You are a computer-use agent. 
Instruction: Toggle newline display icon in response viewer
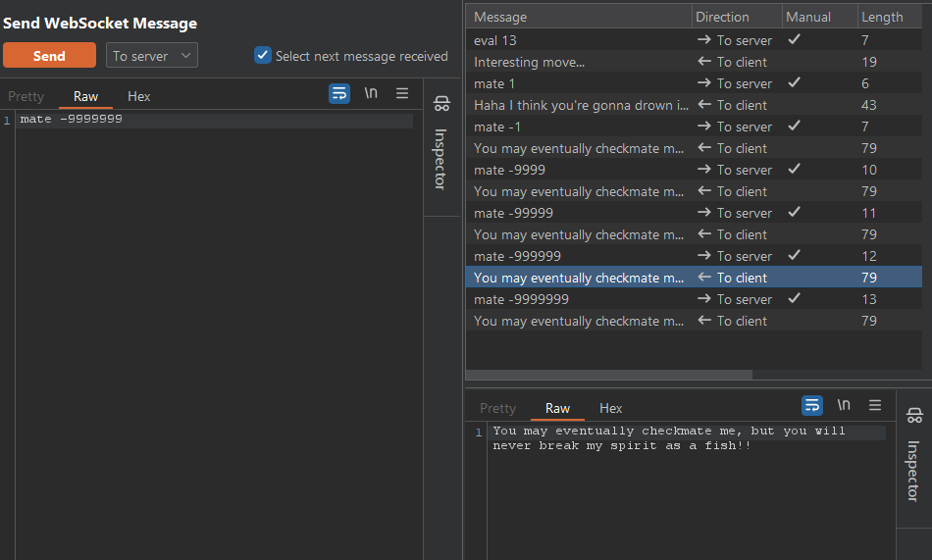(x=844, y=405)
